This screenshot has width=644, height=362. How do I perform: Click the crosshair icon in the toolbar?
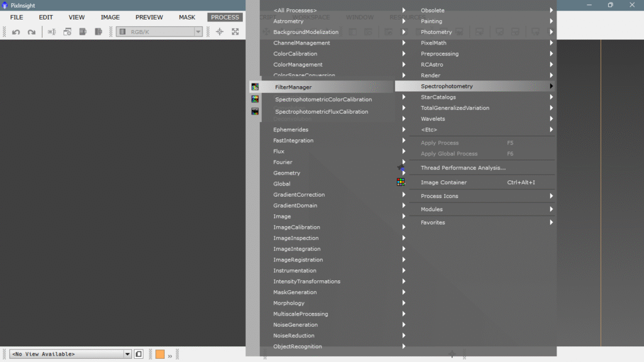pos(219,32)
